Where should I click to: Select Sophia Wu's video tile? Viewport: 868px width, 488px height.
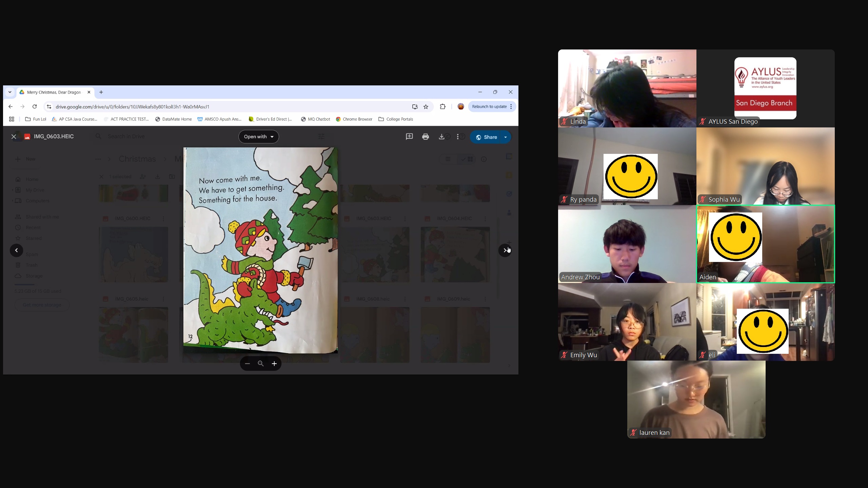(x=766, y=166)
